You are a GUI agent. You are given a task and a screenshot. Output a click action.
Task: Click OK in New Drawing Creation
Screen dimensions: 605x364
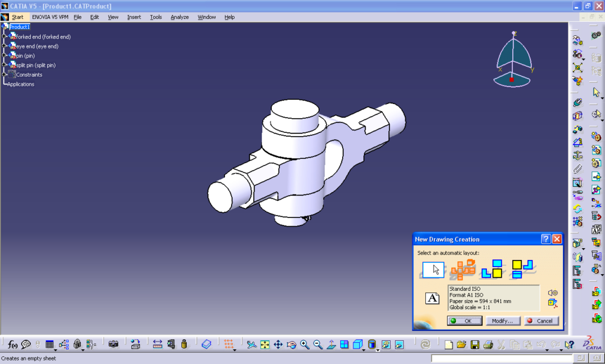click(464, 321)
